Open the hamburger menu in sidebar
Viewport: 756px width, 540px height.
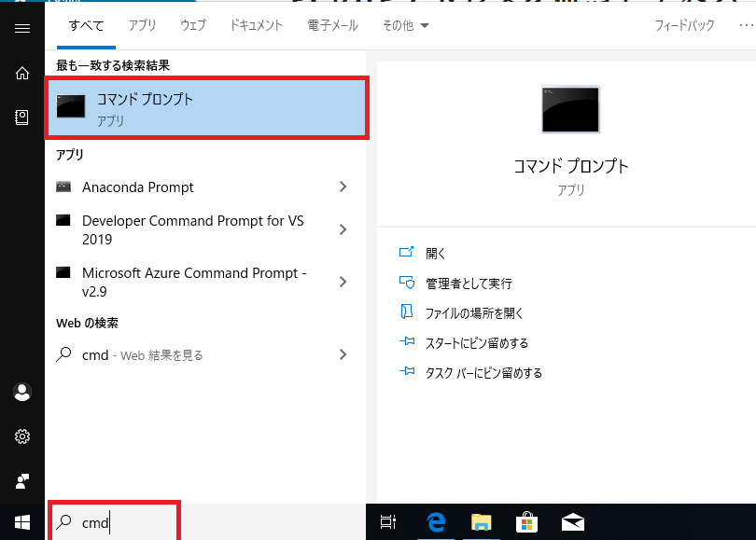coord(22,28)
